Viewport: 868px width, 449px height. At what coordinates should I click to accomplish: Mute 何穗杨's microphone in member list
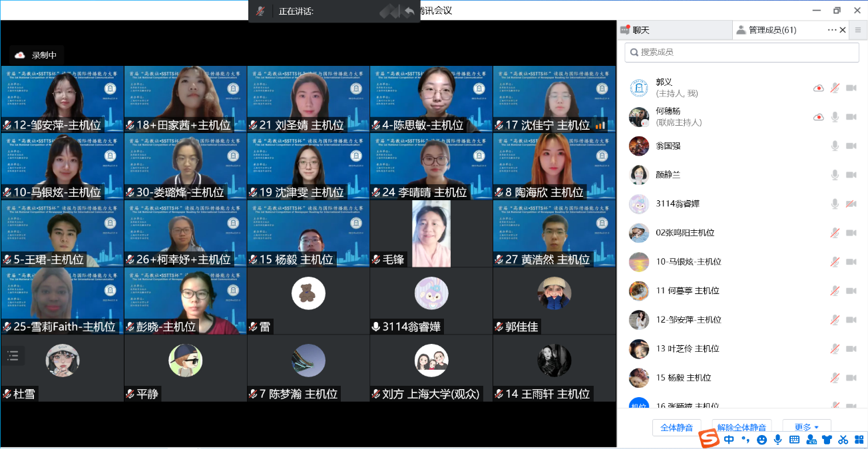835,117
